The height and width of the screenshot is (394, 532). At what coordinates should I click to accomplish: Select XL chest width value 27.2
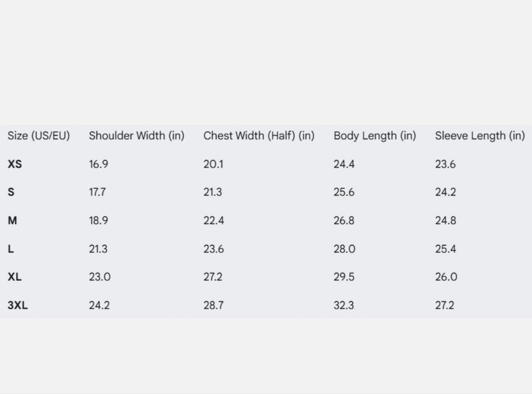pyautogui.click(x=212, y=277)
